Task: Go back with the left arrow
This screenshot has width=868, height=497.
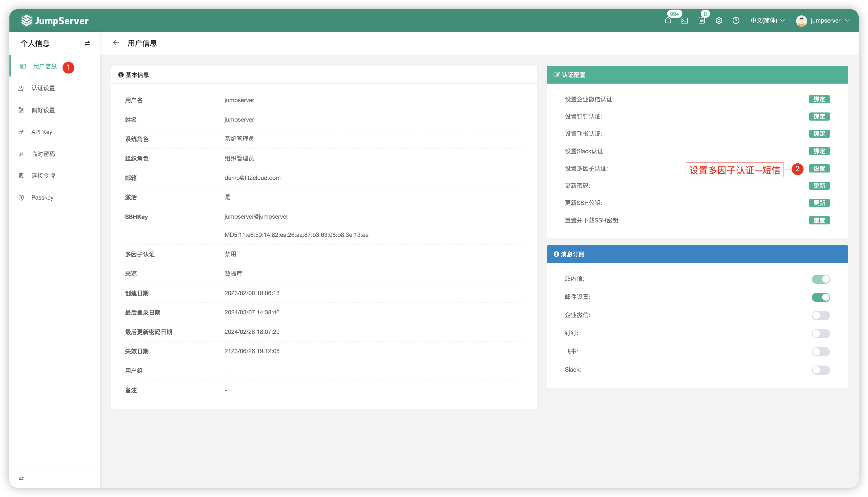Action: tap(116, 43)
